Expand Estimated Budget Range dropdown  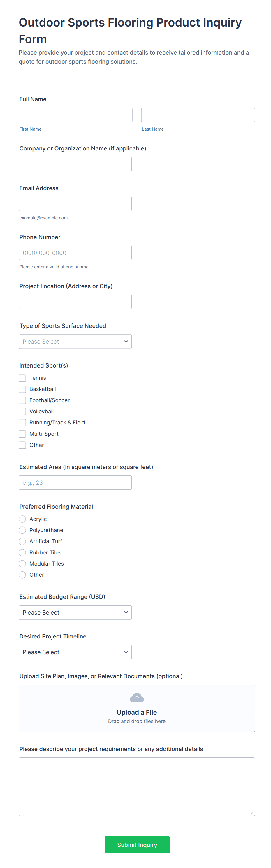75,612
